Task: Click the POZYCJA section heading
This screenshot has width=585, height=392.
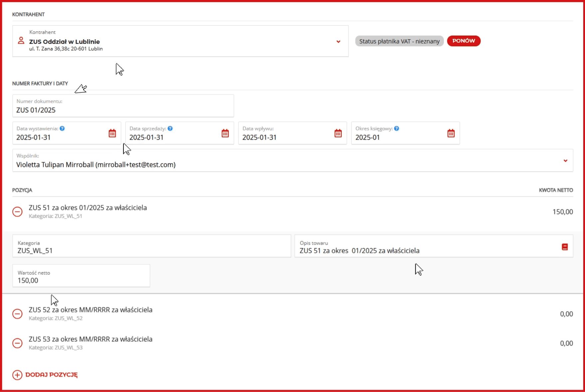Action: (22, 190)
